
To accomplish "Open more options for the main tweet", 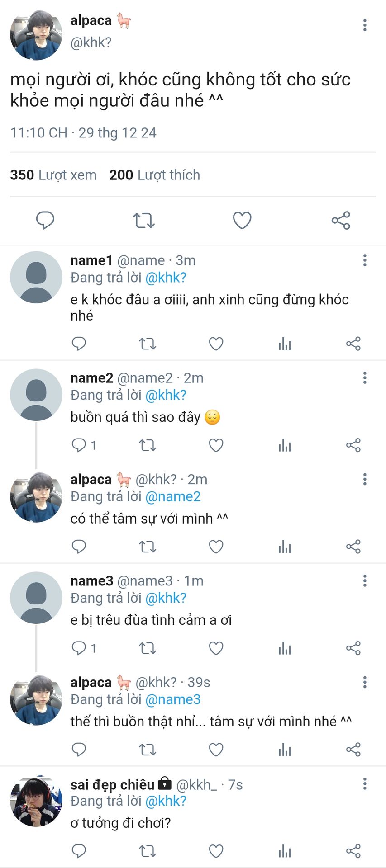I will (x=365, y=25).
